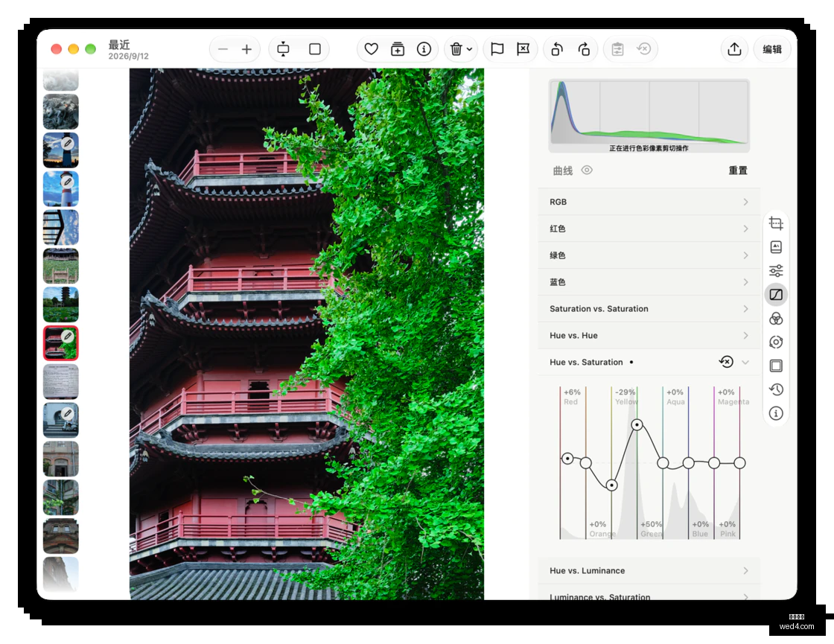Open the share menu icon
Image resolution: width=834 pixels, height=644 pixels.
click(x=734, y=49)
